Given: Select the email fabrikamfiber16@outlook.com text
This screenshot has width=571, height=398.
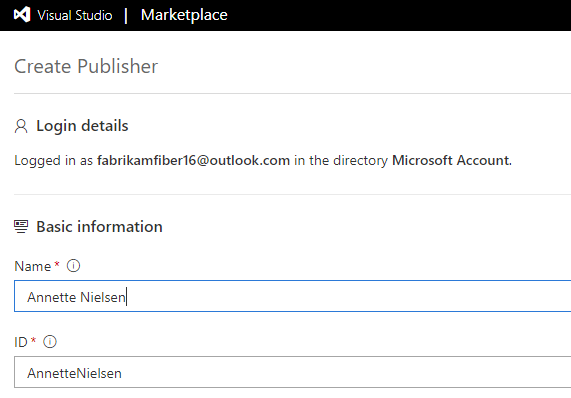Looking at the screenshot, I should (x=193, y=161).
